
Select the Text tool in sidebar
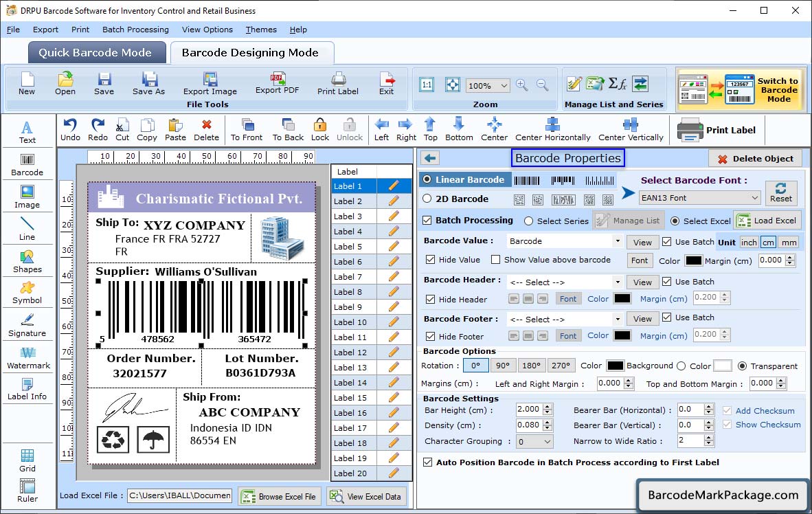27,132
